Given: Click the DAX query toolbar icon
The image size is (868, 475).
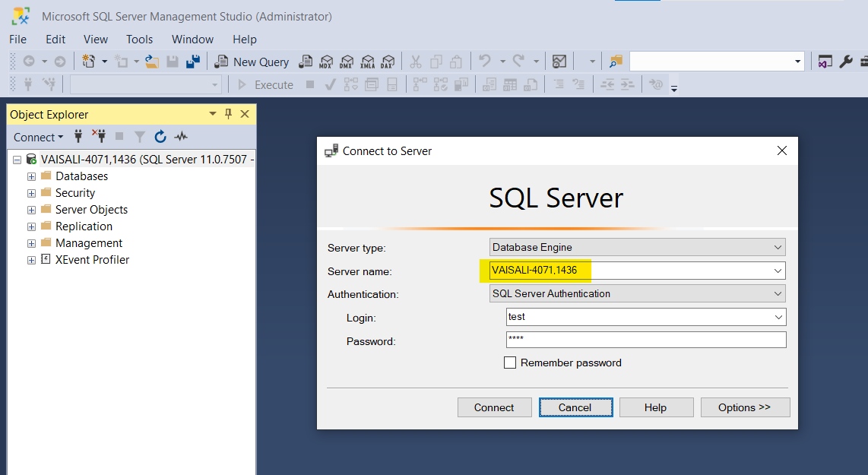Looking at the screenshot, I should (x=388, y=62).
